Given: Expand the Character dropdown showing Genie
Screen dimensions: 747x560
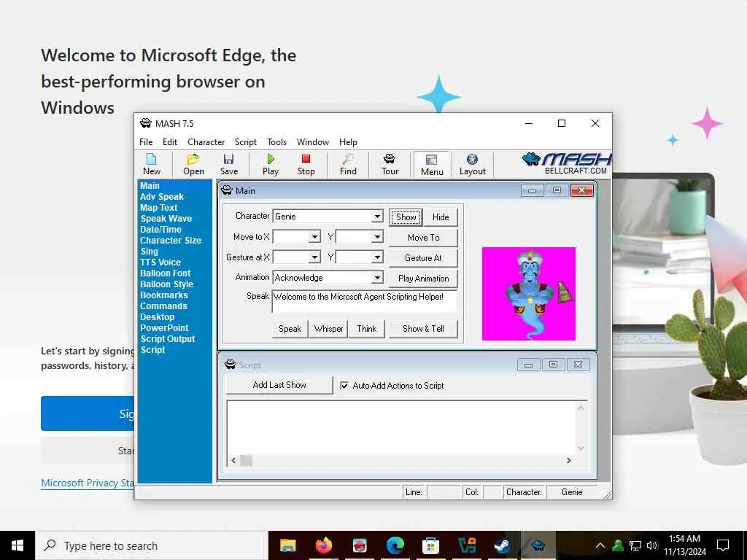Looking at the screenshot, I should pos(377,216).
